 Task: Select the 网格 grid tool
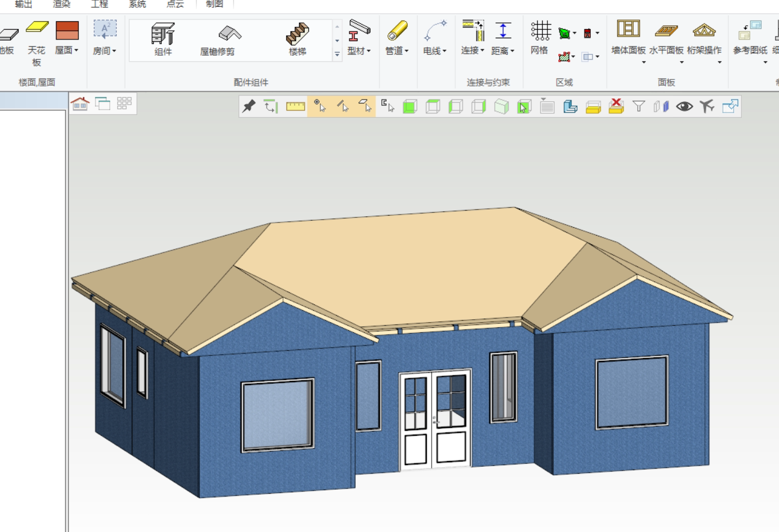(540, 38)
